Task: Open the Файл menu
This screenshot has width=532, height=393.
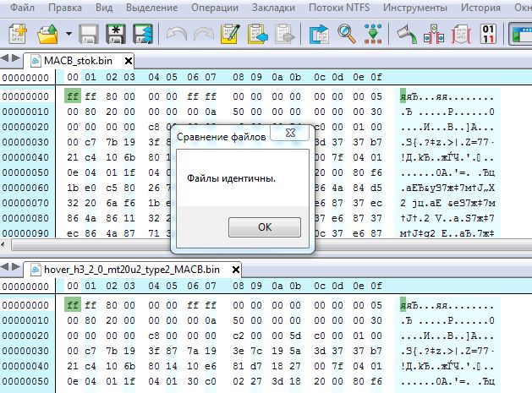Action: point(22,8)
